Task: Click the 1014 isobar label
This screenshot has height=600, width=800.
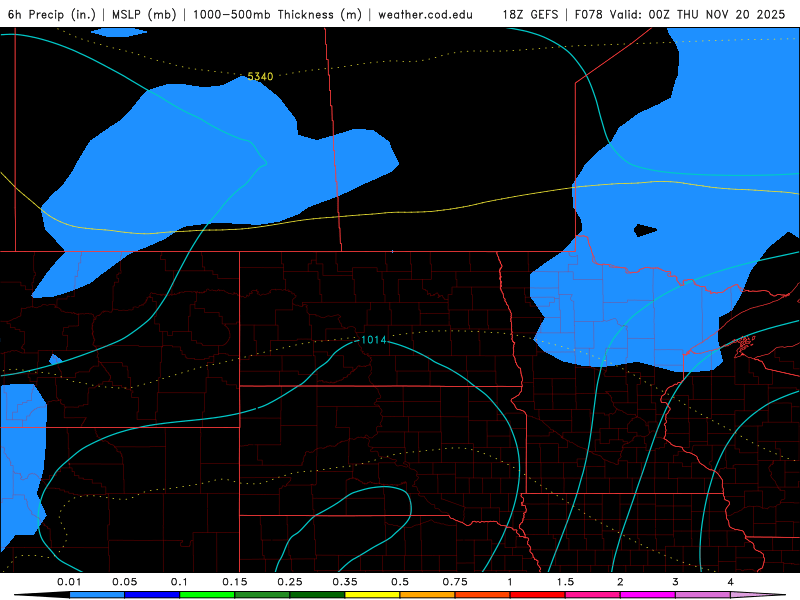Action: [373, 340]
